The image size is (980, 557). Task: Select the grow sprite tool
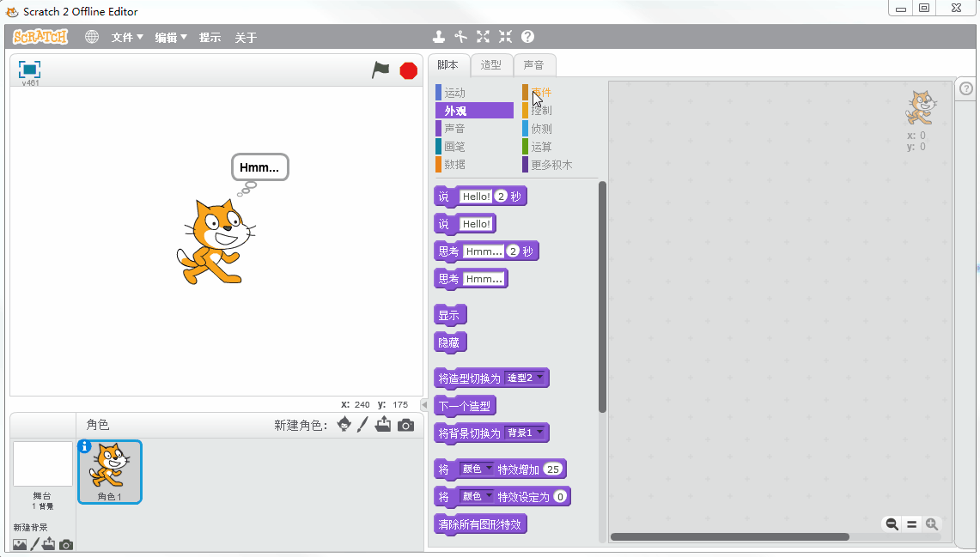click(x=483, y=37)
